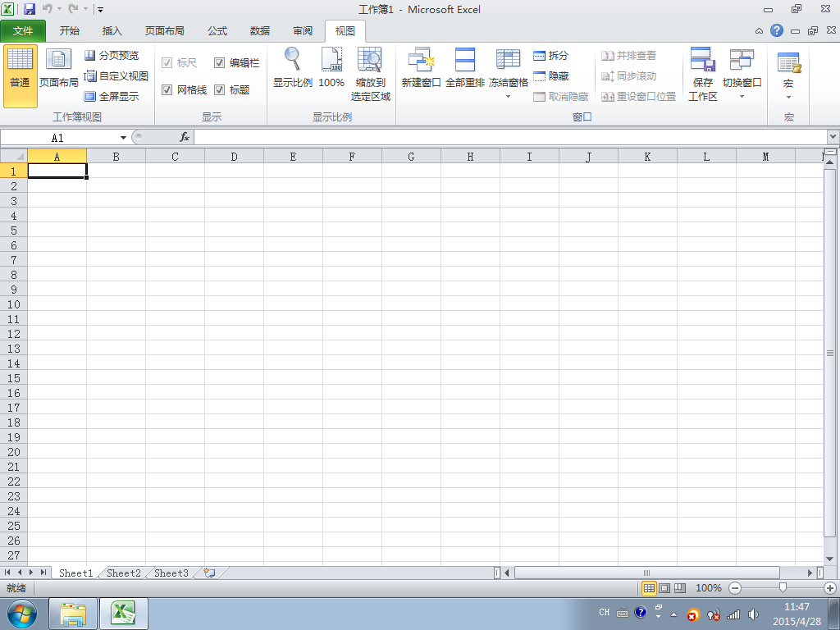840x630 pixels.
Task: Click the fx insert function icon
Action: pos(185,137)
